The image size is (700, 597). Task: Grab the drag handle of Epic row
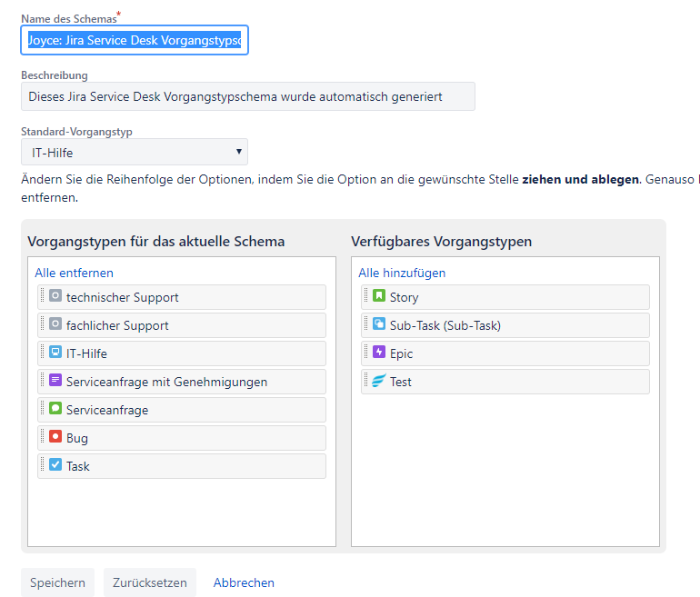tap(366, 352)
